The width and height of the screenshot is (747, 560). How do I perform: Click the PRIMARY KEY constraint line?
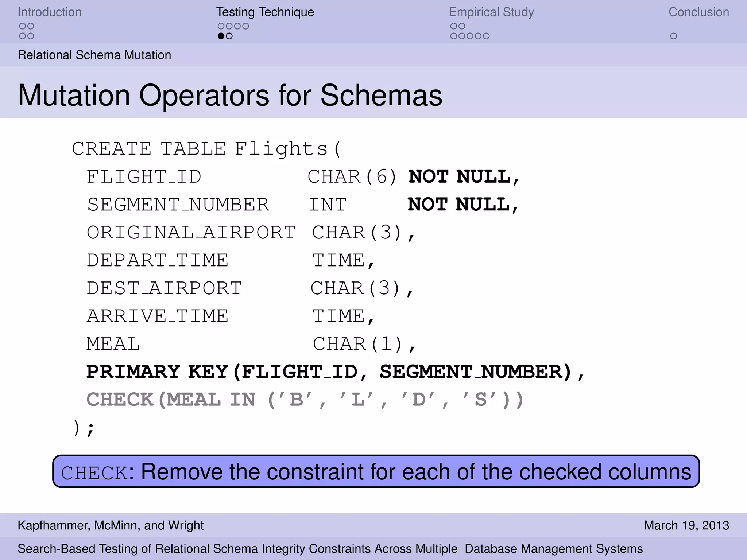pos(336,372)
